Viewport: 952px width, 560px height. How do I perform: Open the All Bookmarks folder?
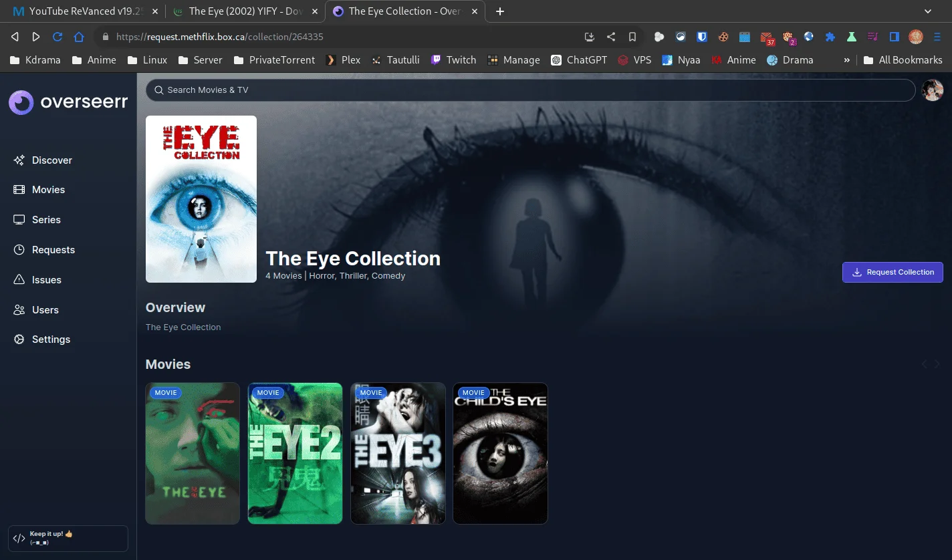[903, 60]
